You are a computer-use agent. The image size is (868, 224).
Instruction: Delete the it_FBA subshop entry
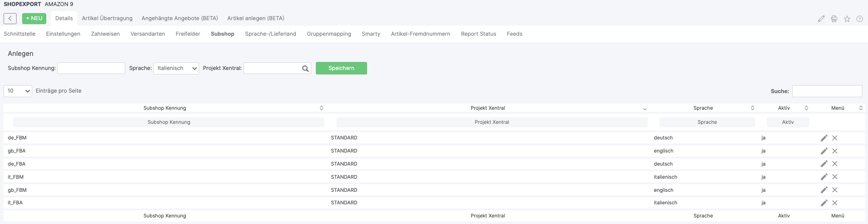[835, 203]
